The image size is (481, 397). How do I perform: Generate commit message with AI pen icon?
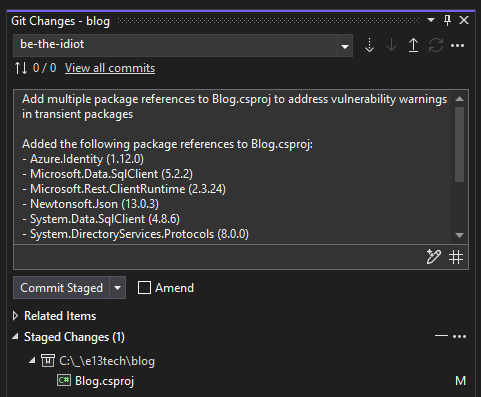click(x=434, y=257)
